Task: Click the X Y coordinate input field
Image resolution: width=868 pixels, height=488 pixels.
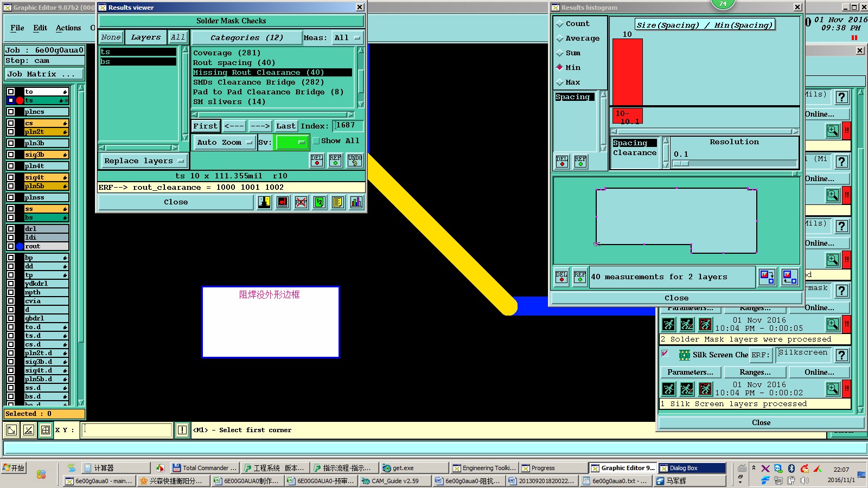Action: 127,430
